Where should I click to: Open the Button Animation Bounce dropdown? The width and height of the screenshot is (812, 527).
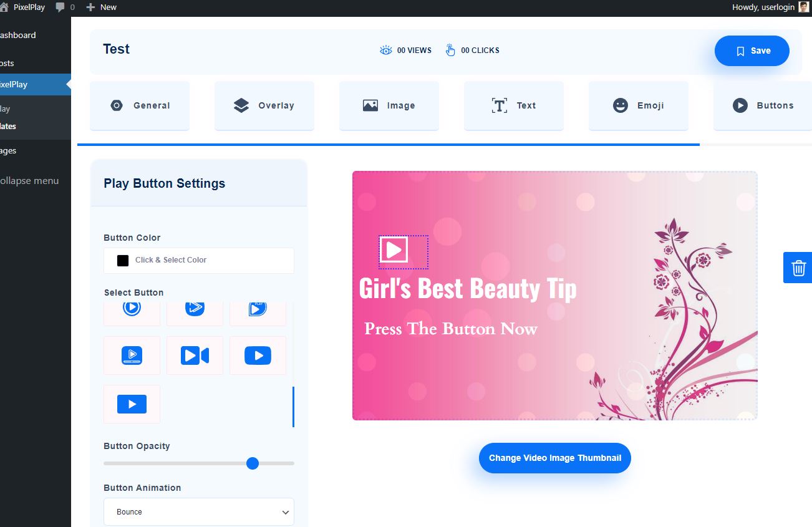coord(199,511)
